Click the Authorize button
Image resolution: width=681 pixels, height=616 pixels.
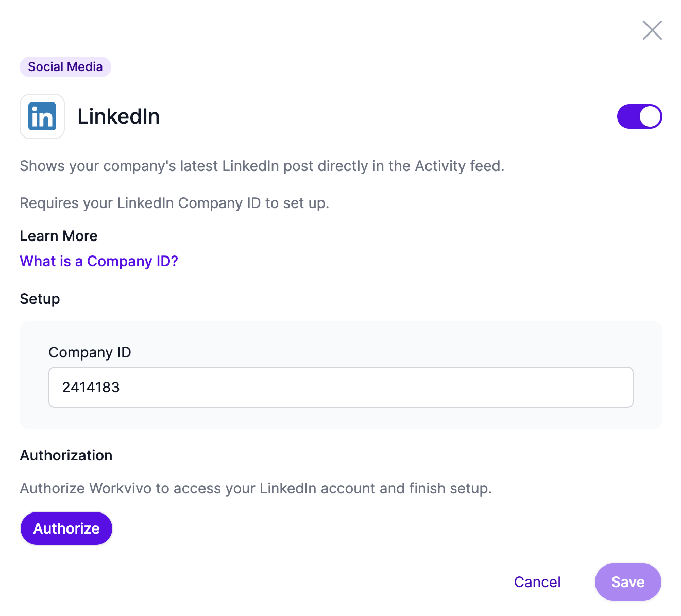[66, 528]
